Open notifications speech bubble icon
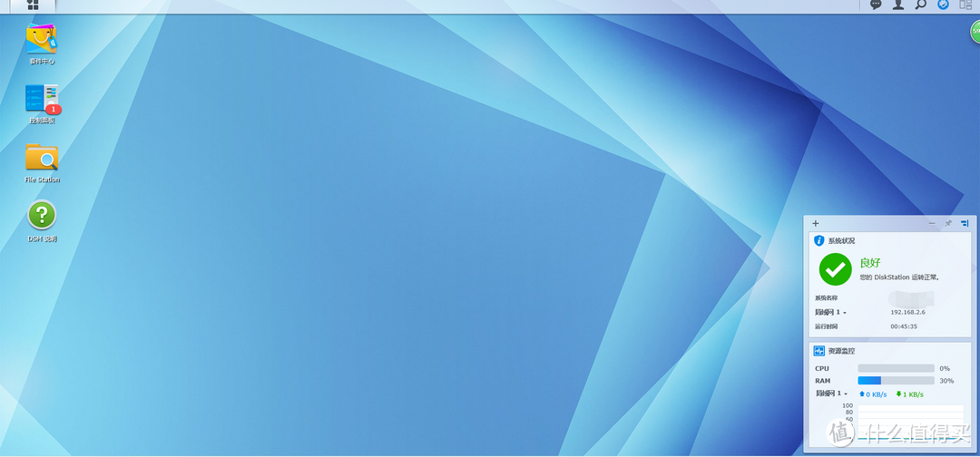 877,5
